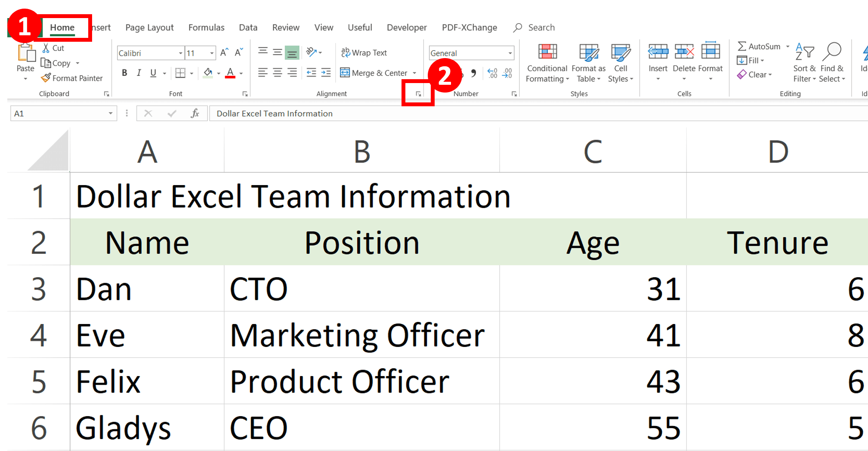Click the Decrease Indent icon
The image size is (868, 451).
[311, 73]
